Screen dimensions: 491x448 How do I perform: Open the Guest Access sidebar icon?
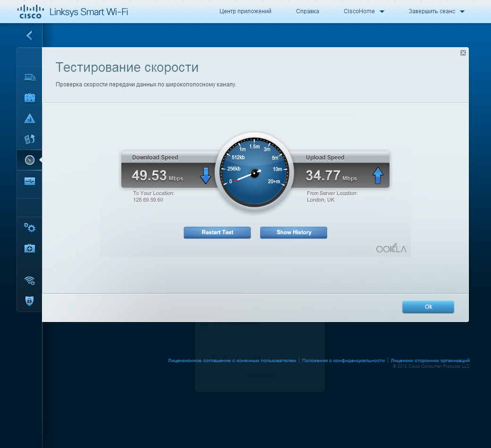[30, 98]
